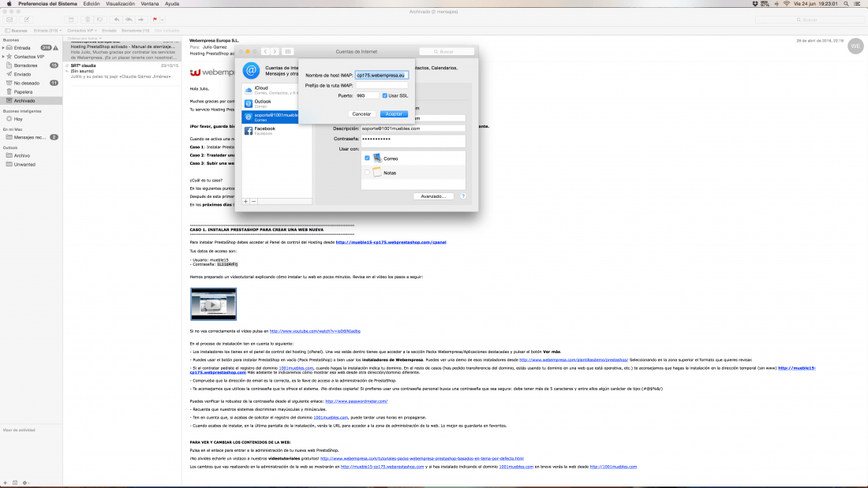This screenshot has height=488, width=868.
Task: Select Archivado mailbox in sidebar
Action: click(31, 101)
